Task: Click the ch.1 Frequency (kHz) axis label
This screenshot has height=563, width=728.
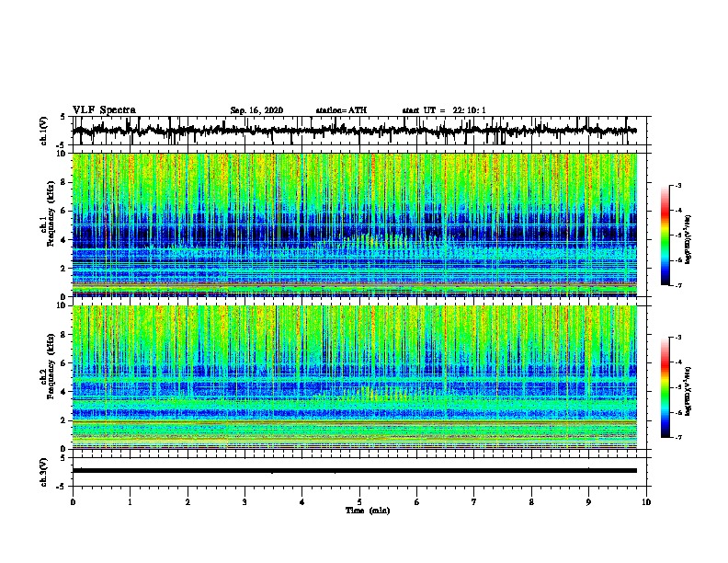Action: tap(47, 213)
